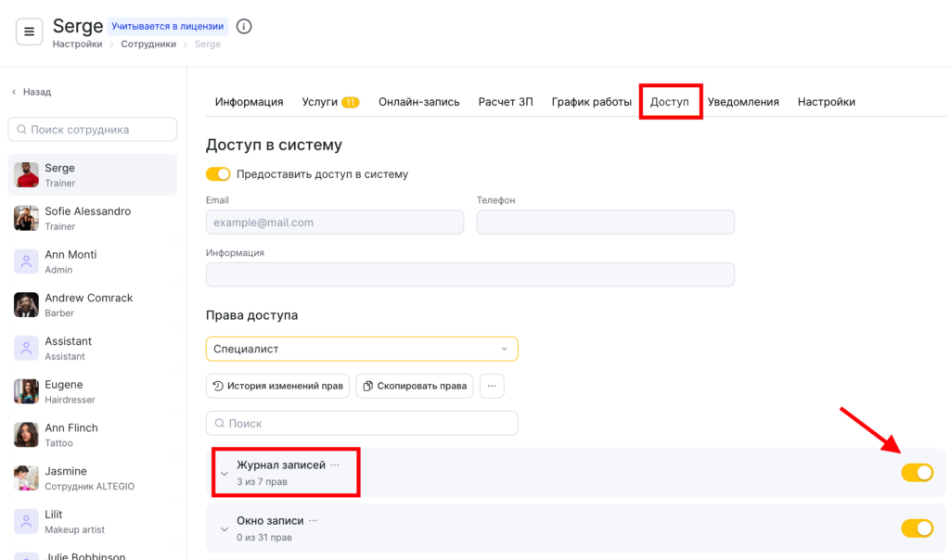
Task: Open the График работы tab
Action: pyautogui.click(x=591, y=102)
